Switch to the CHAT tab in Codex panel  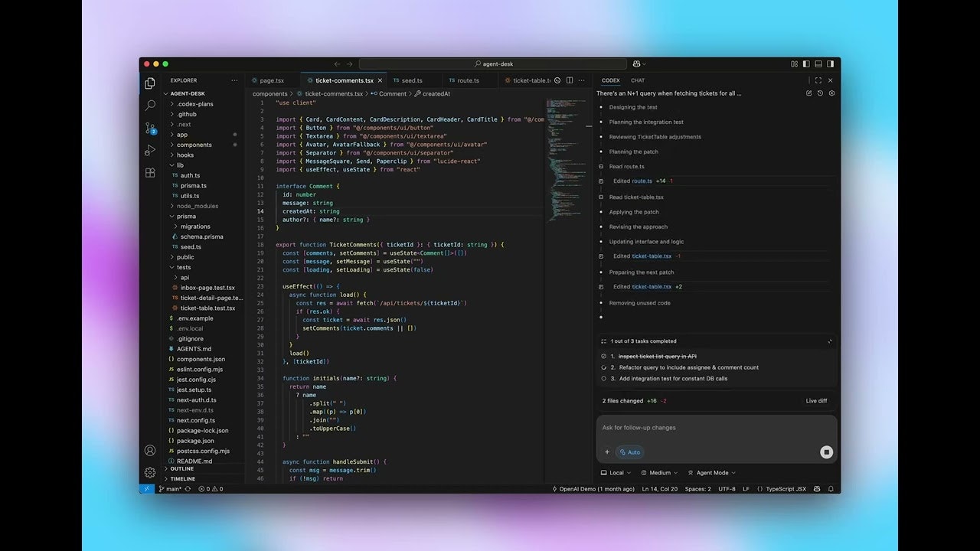click(x=637, y=80)
